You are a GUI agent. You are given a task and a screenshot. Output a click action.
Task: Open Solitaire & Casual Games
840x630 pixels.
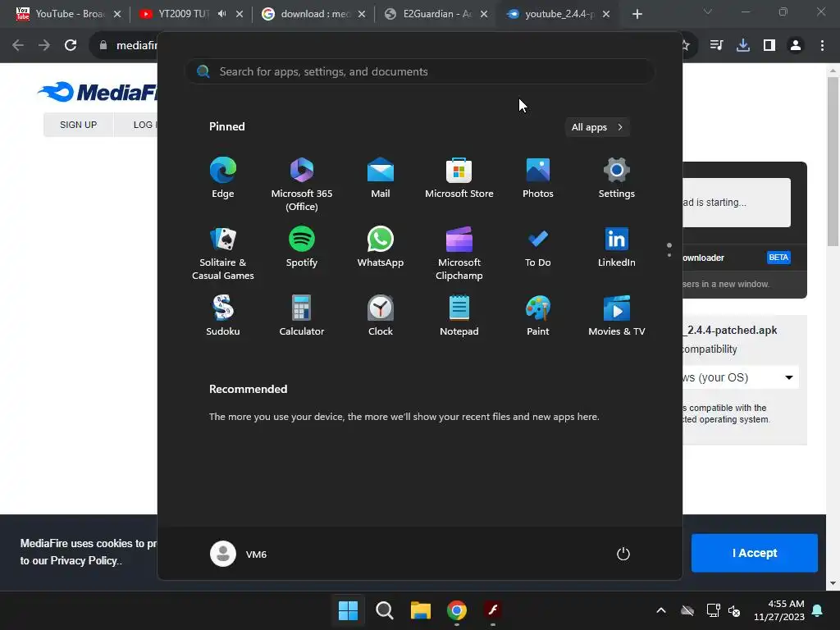pos(223,253)
